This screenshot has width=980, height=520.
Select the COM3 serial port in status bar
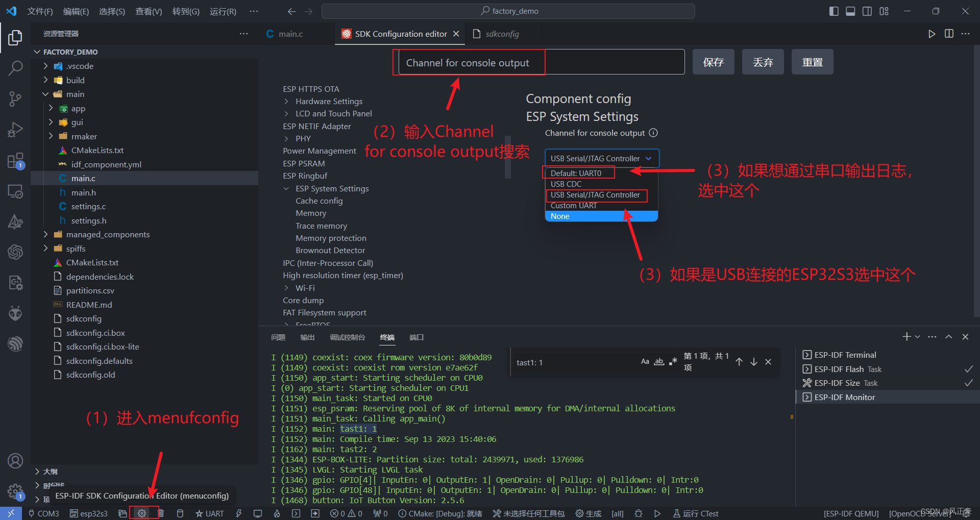pyautogui.click(x=44, y=513)
